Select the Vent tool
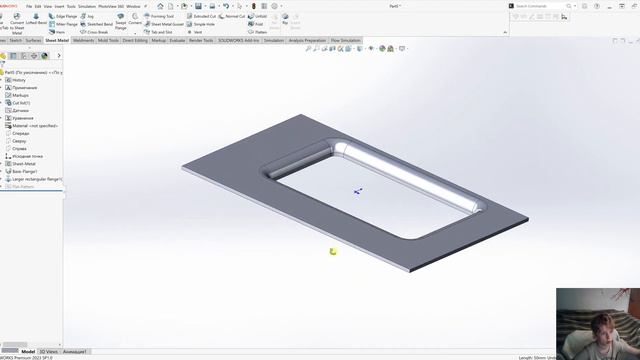640x360 pixels. pos(195,32)
